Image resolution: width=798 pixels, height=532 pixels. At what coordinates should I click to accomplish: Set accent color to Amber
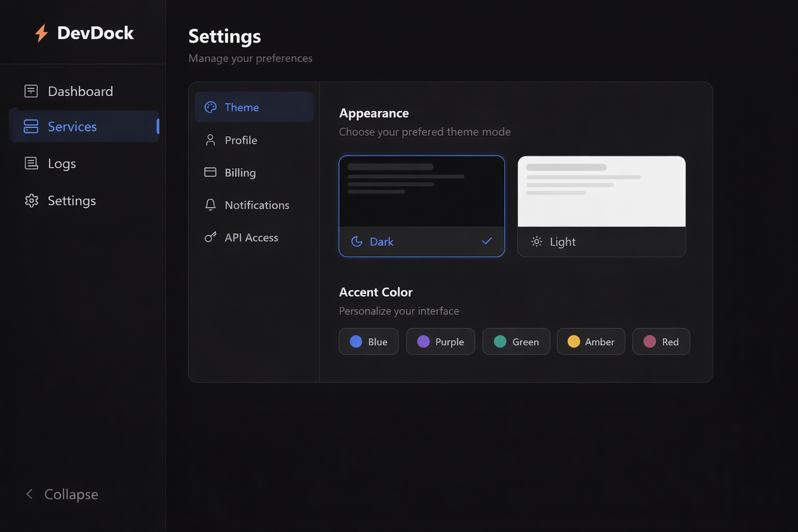(591, 342)
